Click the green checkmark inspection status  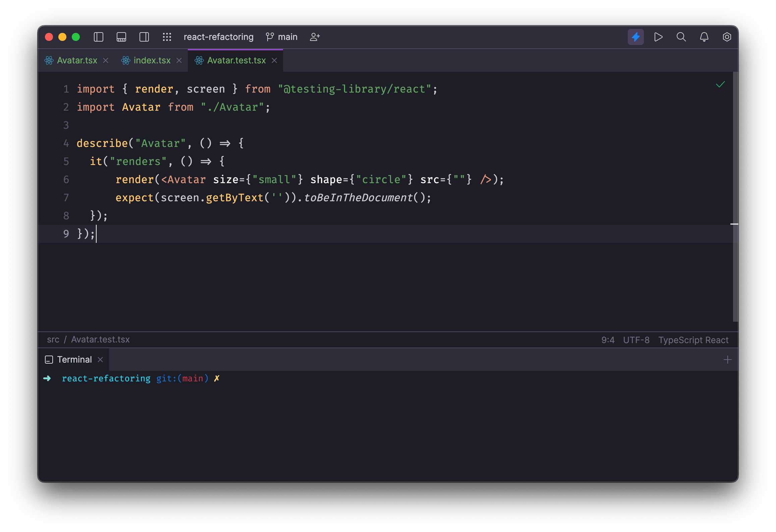click(720, 85)
